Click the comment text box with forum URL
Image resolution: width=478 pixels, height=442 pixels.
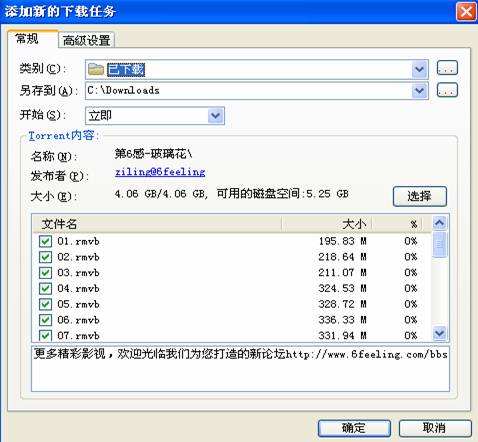pyautogui.click(x=240, y=368)
